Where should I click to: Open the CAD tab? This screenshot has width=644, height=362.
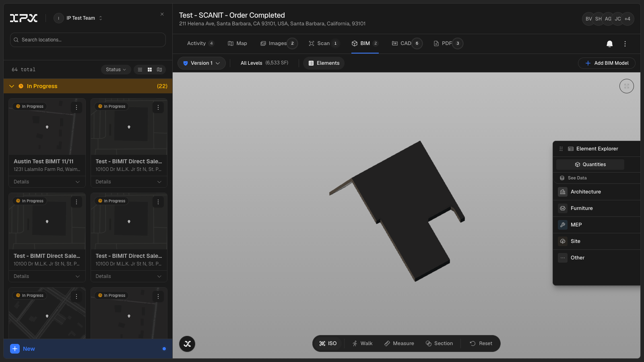(x=407, y=43)
